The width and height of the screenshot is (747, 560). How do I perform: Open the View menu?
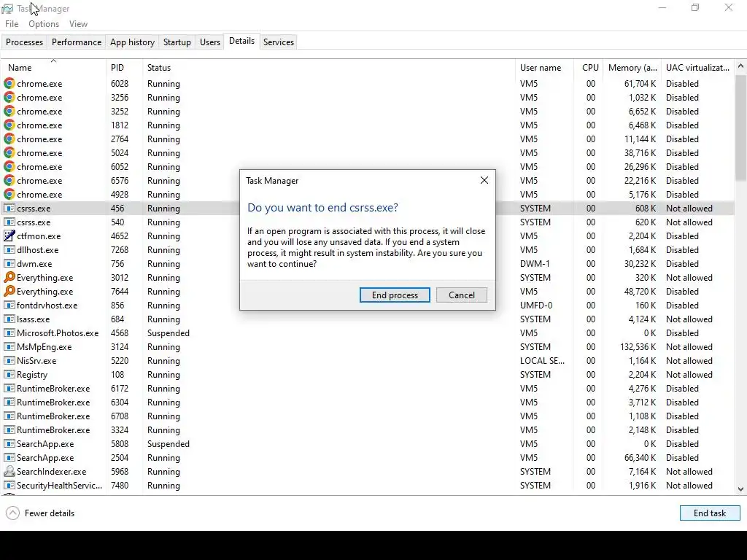tap(78, 24)
